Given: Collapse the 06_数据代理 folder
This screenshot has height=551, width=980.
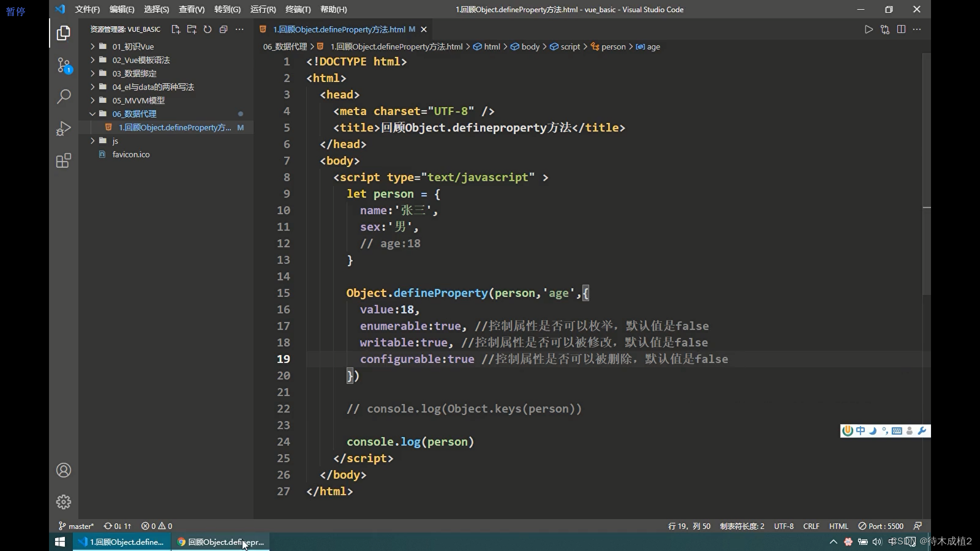Looking at the screenshot, I should 166,114.
